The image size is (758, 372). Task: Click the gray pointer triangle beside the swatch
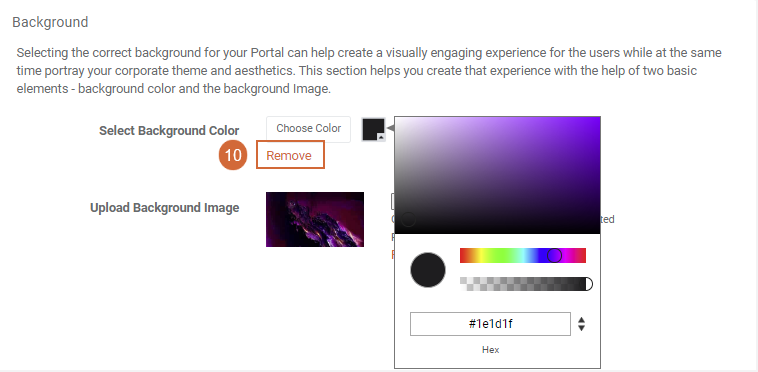(390, 129)
